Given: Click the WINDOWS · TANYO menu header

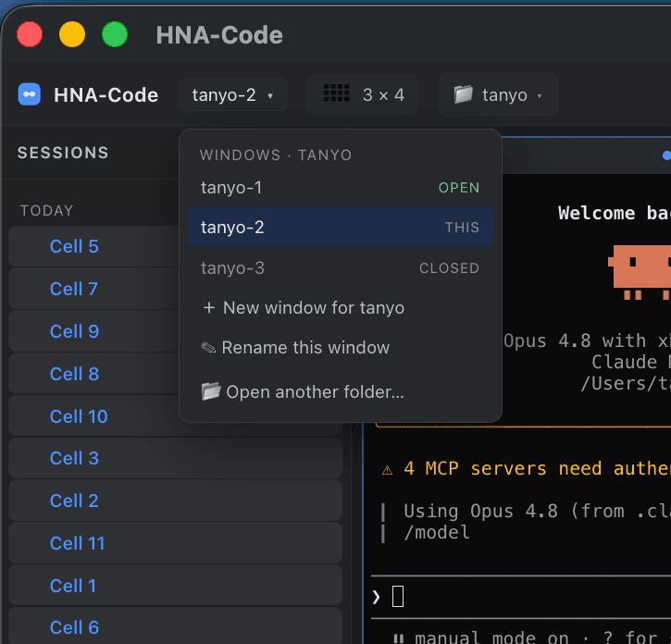Looking at the screenshot, I should click(x=276, y=155).
